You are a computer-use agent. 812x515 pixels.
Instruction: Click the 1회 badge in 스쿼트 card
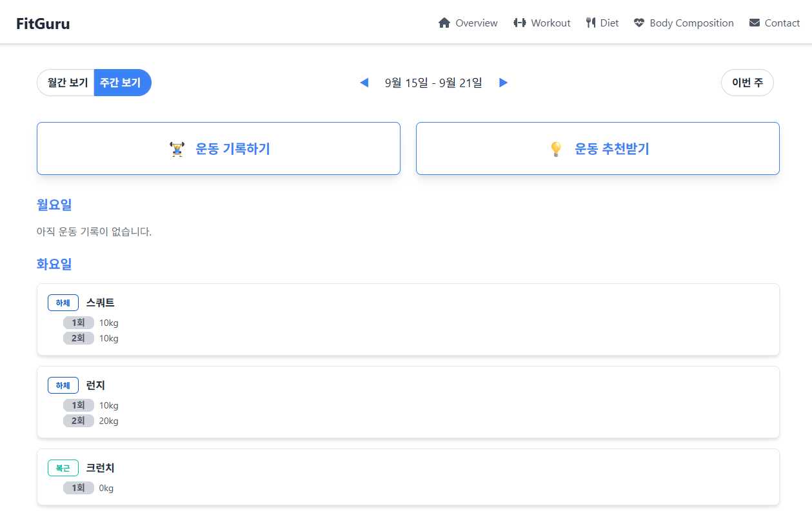pyautogui.click(x=79, y=323)
